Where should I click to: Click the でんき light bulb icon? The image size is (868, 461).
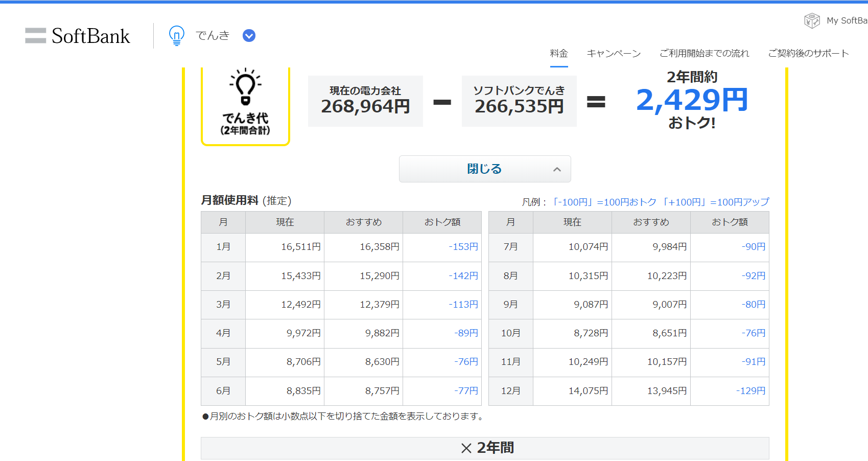[176, 36]
